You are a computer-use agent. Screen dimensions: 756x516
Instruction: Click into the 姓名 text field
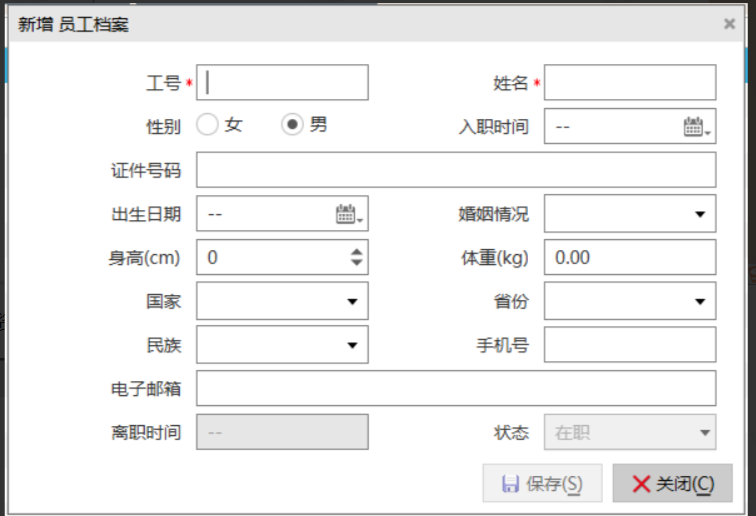630,83
